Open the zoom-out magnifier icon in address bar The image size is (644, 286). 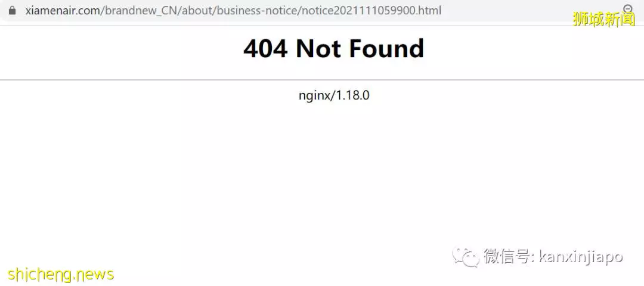click(x=627, y=8)
